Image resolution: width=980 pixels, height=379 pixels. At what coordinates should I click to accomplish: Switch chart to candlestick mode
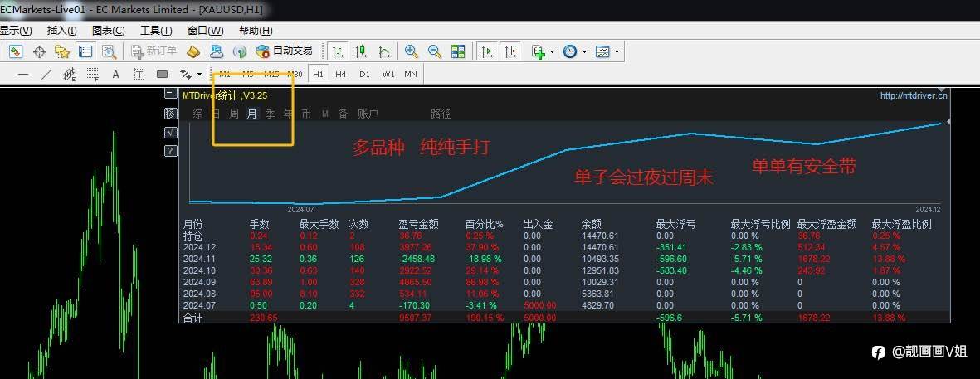pyautogui.click(x=361, y=51)
